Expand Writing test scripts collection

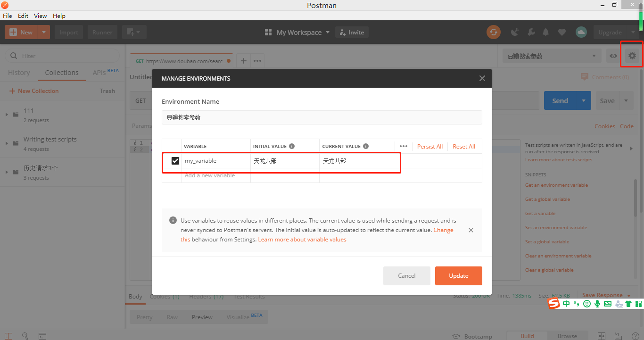tap(7, 143)
